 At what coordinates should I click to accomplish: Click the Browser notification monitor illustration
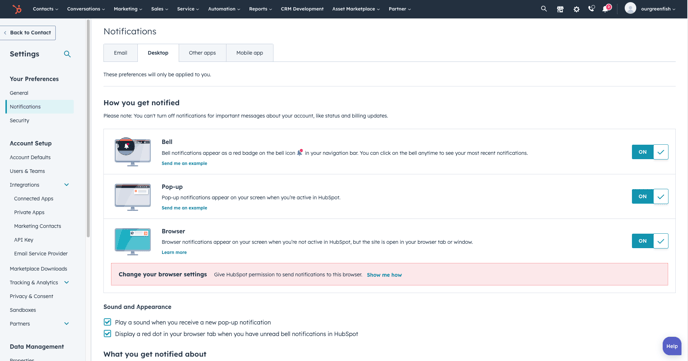pyautogui.click(x=133, y=241)
